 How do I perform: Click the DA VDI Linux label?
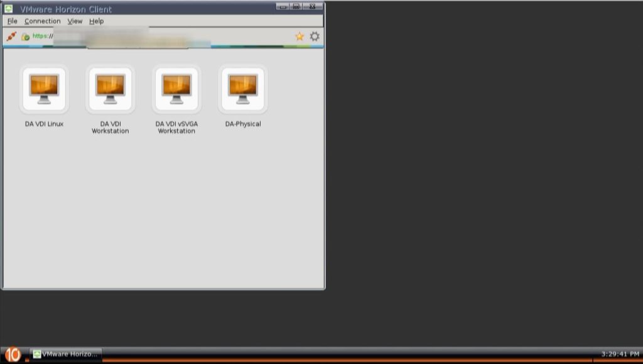pyautogui.click(x=44, y=124)
